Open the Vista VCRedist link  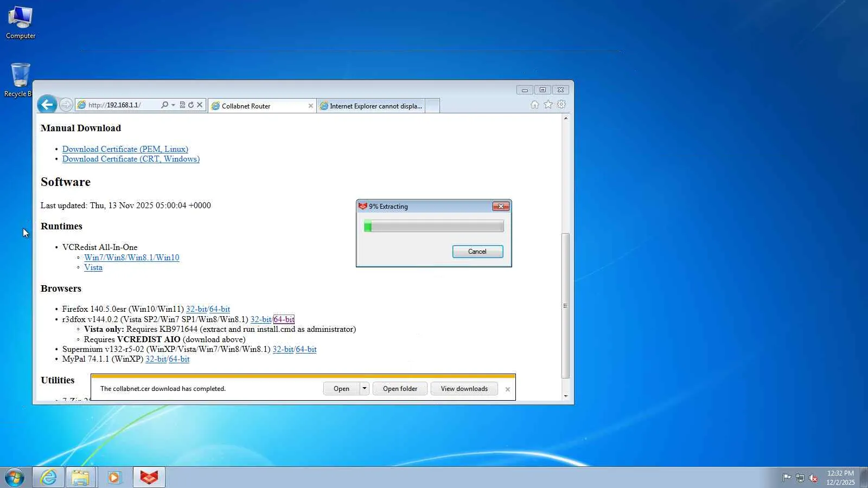coord(93,267)
